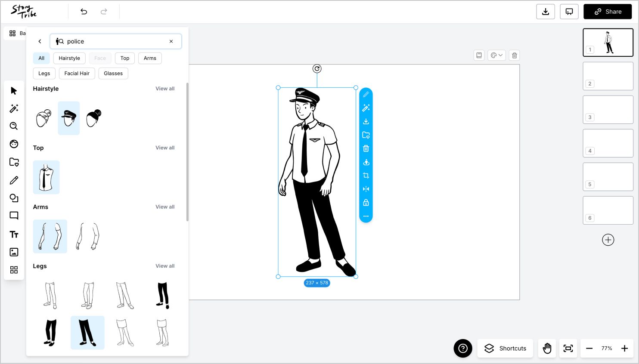Toggle the Glasses filter chip
Viewport: 639px width, 364px height.
[x=113, y=73]
